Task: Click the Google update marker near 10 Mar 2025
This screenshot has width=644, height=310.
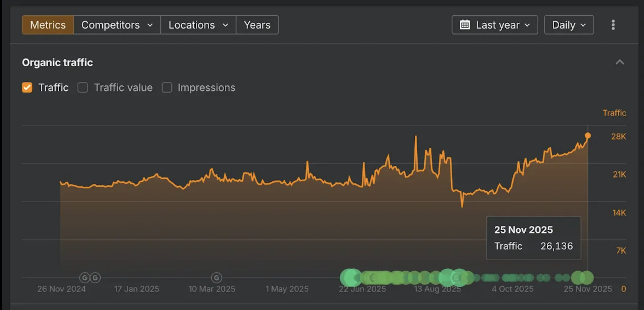Action: 216,278
